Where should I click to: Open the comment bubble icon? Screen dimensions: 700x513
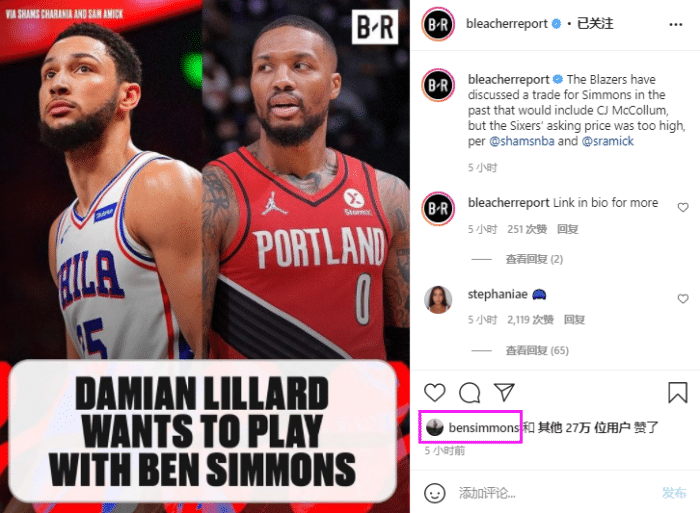click(470, 392)
